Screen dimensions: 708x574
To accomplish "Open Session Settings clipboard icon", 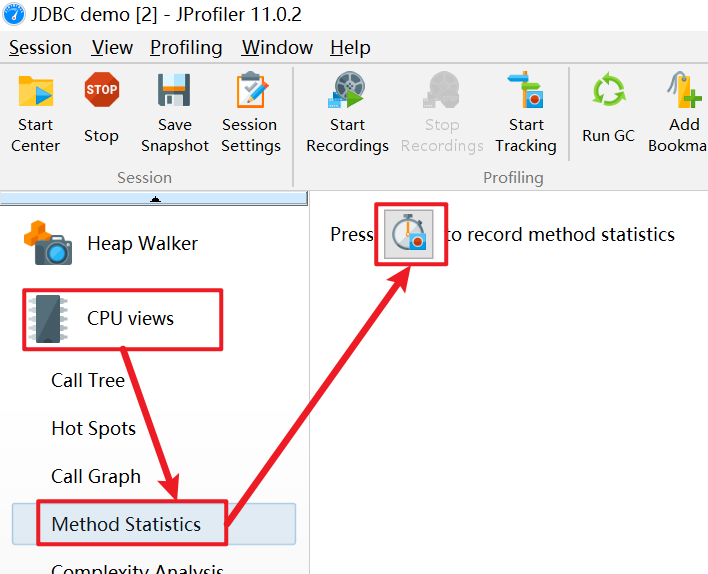I will coord(251,90).
